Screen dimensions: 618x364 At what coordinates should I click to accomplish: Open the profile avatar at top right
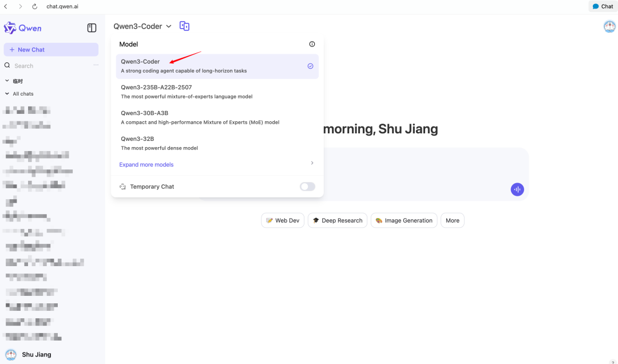coord(609,26)
